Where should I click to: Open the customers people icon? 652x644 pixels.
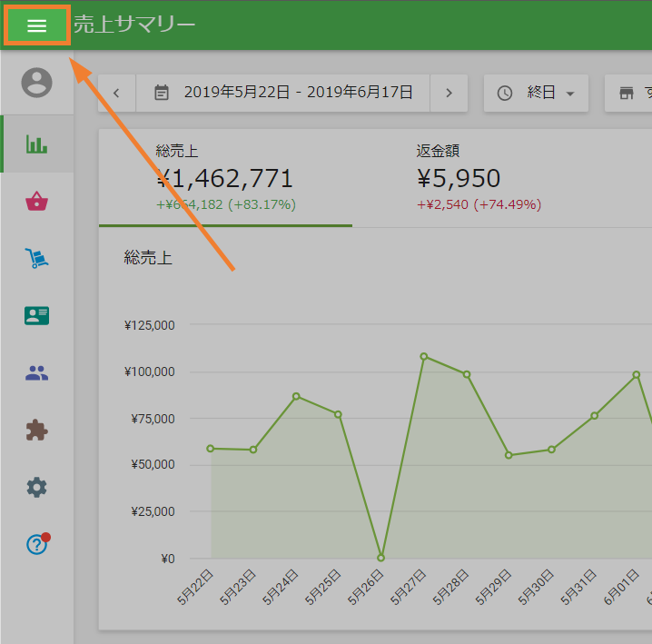(x=37, y=372)
